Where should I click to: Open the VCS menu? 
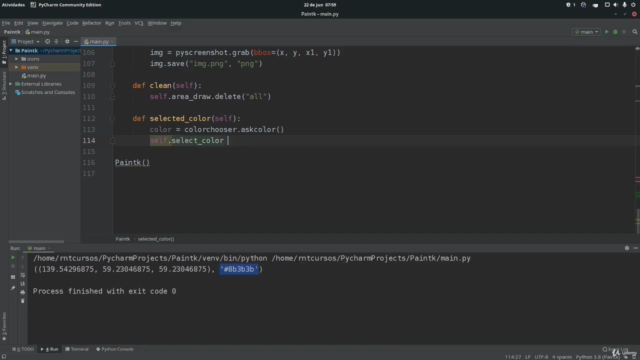(139, 23)
